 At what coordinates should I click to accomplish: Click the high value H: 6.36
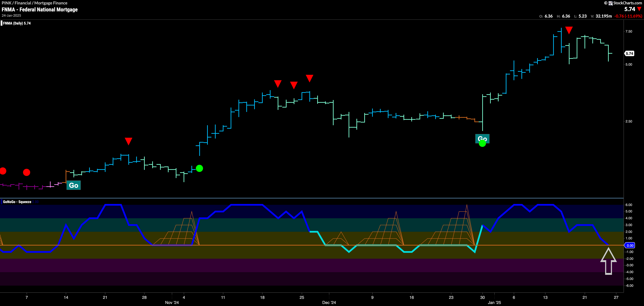[563, 16]
